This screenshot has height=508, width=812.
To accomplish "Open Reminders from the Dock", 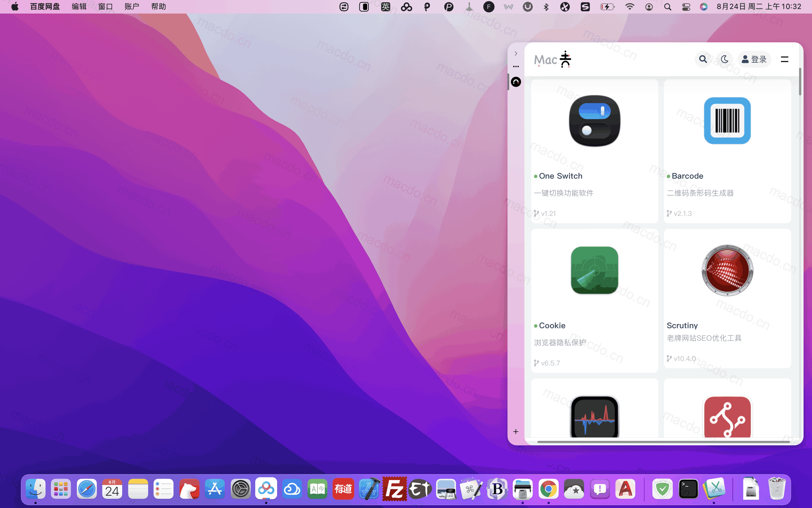I will [164, 489].
